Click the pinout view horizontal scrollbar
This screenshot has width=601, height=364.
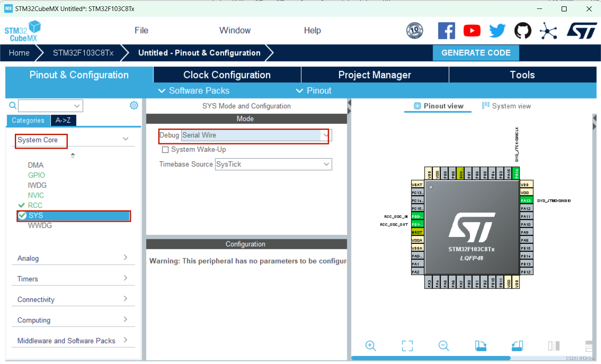tap(431, 358)
